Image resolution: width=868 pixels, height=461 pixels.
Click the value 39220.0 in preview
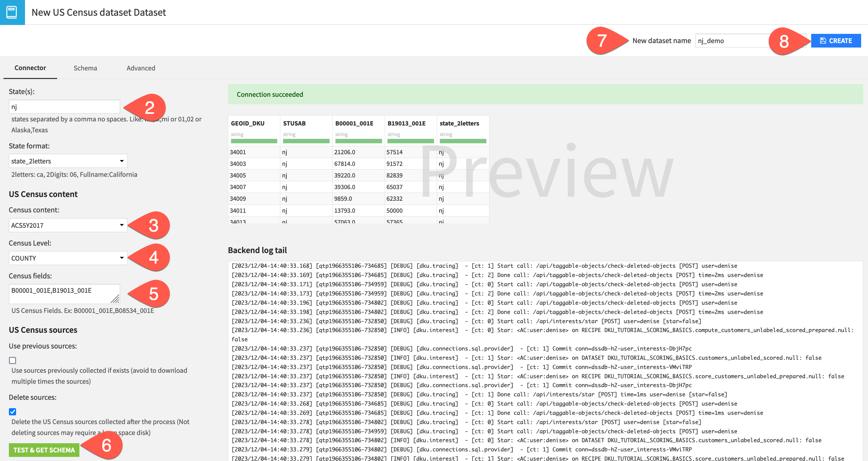345,175
